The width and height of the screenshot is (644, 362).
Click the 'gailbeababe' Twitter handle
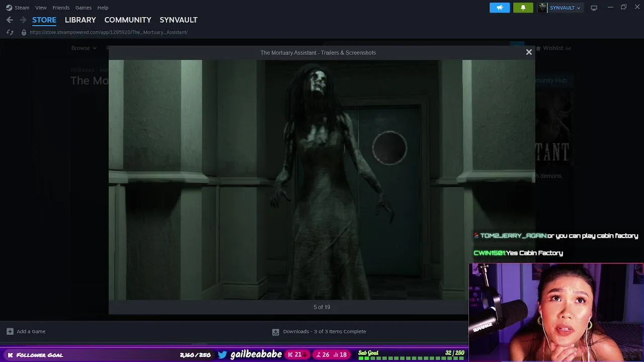click(256, 354)
